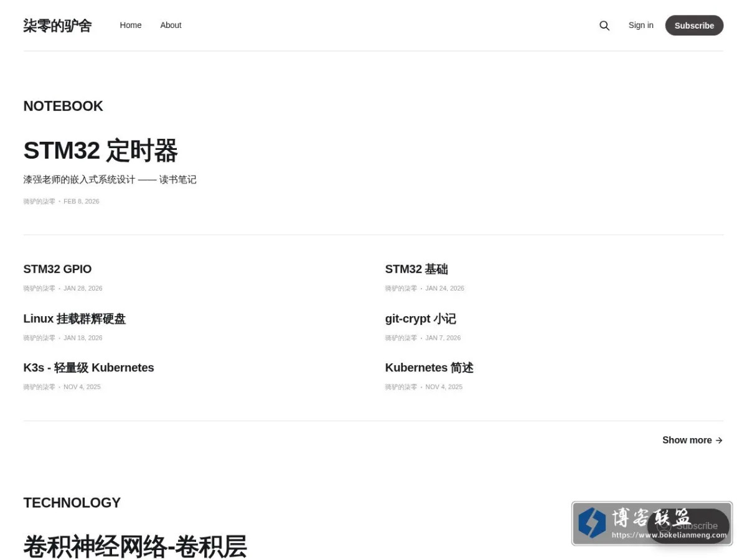Screen dimensions: 747x560
Task: Go to the Home menu item
Action: click(x=131, y=26)
